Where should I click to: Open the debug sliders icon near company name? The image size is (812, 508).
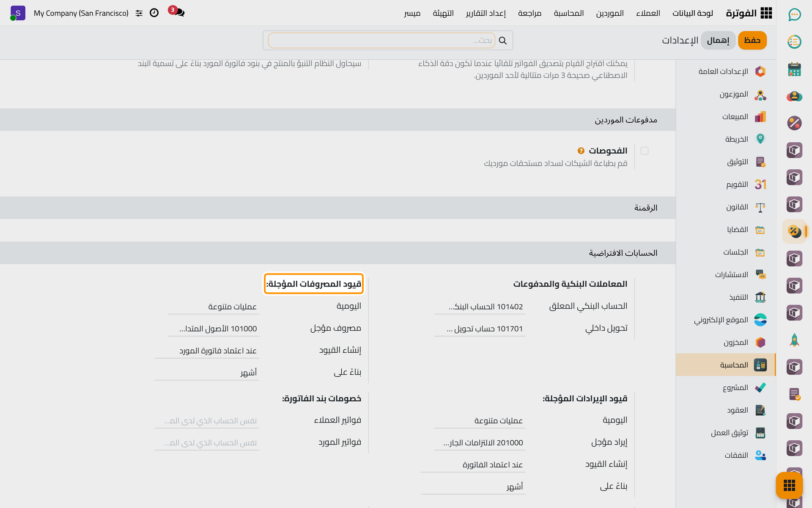coord(139,13)
